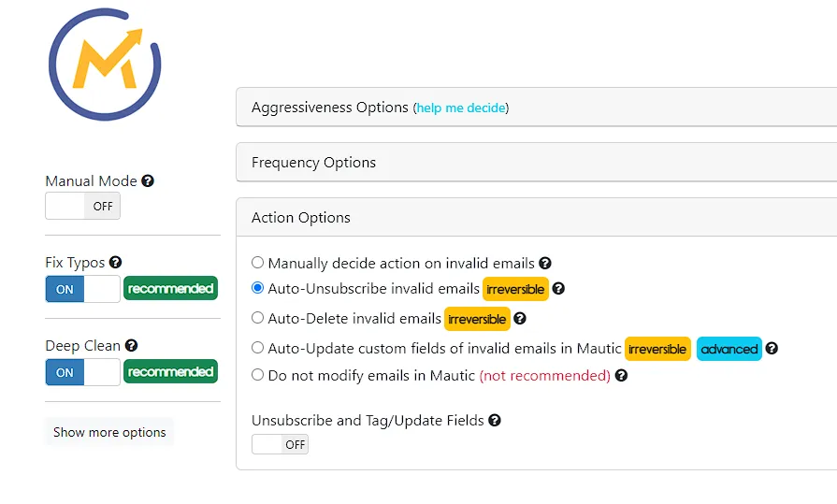837x504 pixels.
Task: Turn off the Fix Typos switch
Action: tap(82, 289)
